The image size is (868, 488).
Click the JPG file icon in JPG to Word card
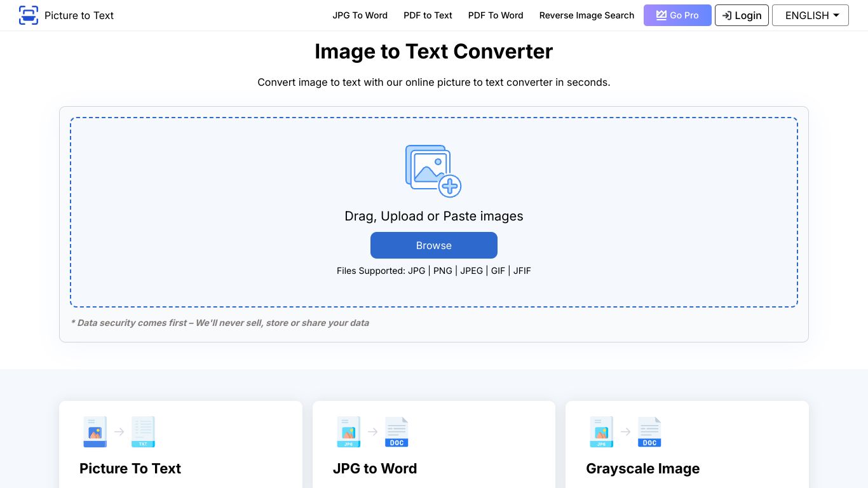pyautogui.click(x=348, y=432)
